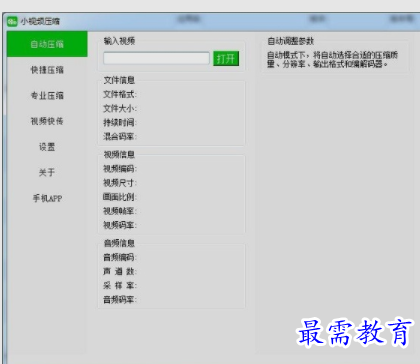
Task: Click the 输入视频 group title
Action: pos(119,41)
